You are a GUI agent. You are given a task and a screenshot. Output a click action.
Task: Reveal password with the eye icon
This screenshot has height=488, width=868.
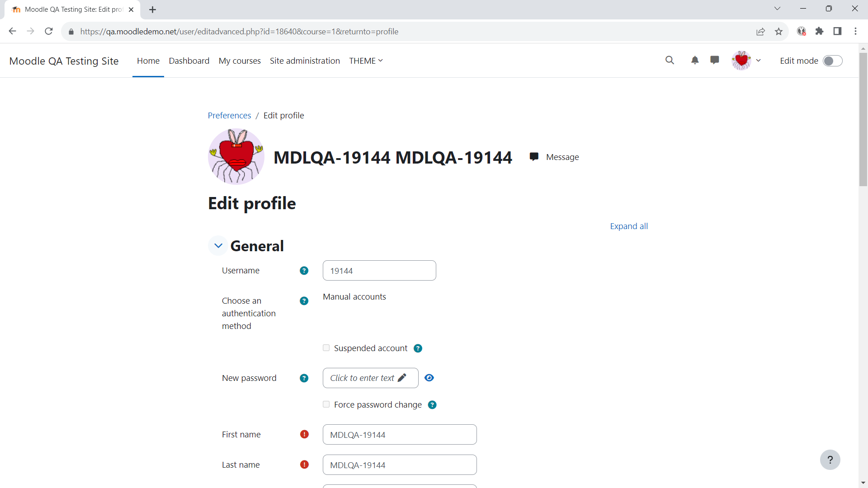[429, 378]
